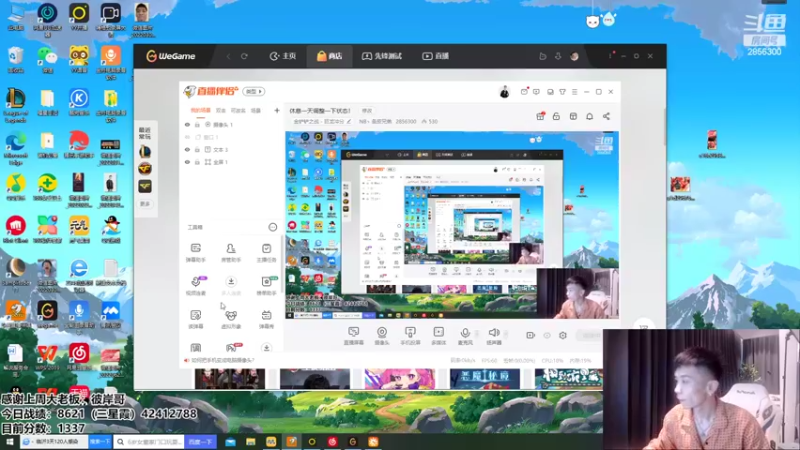Click 如何把手机变成电脑摄像头 help link
Viewport: 800px width, 450px height.
[x=222, y=360]
